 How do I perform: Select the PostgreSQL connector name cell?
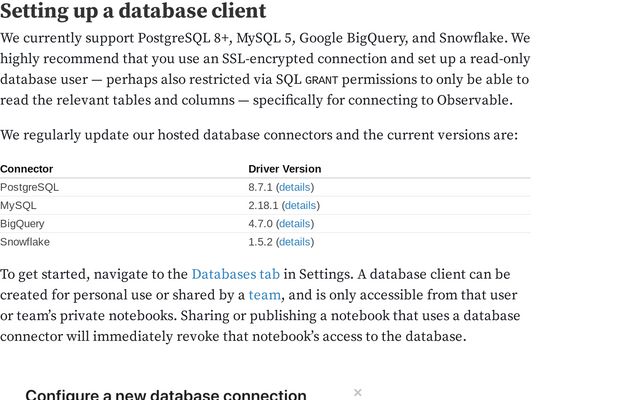30,187
